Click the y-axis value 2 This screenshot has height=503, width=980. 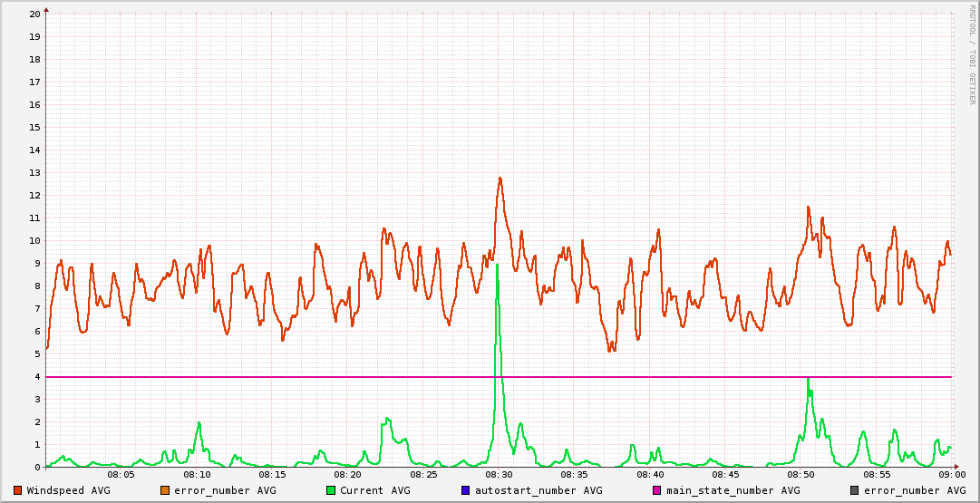pos(37,421)
